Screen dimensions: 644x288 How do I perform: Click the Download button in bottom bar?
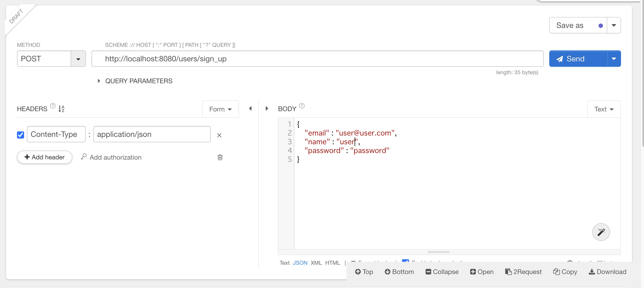point(607,272)
